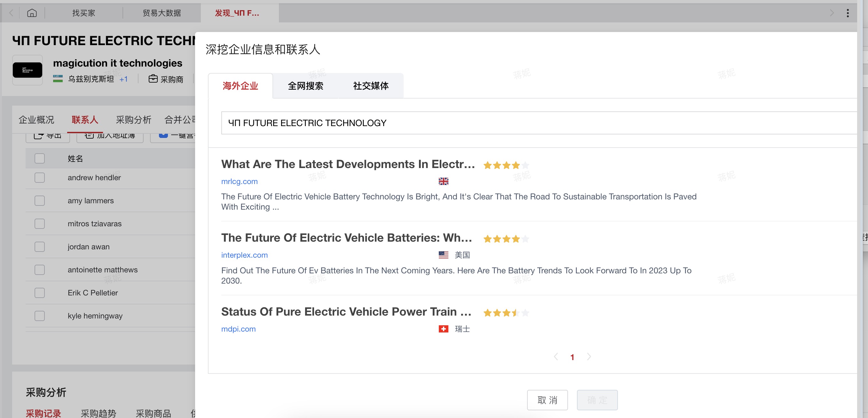Switch to the 全网搜索 tab
The height and width of the screenshot is (418, 868).
[x=305, y=86]
